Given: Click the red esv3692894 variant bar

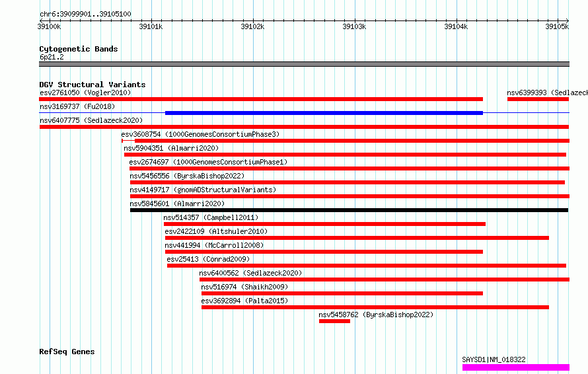Looking at the screenshot, I should [375, 307].
